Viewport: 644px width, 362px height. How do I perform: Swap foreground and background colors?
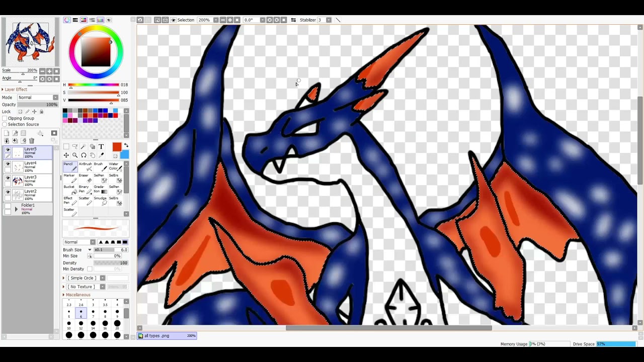[x=126, y=146]
